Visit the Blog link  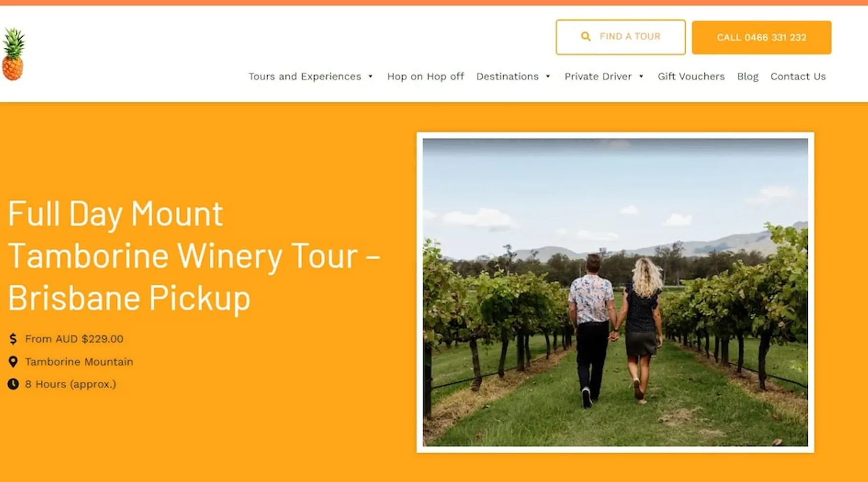coord(747,77)
